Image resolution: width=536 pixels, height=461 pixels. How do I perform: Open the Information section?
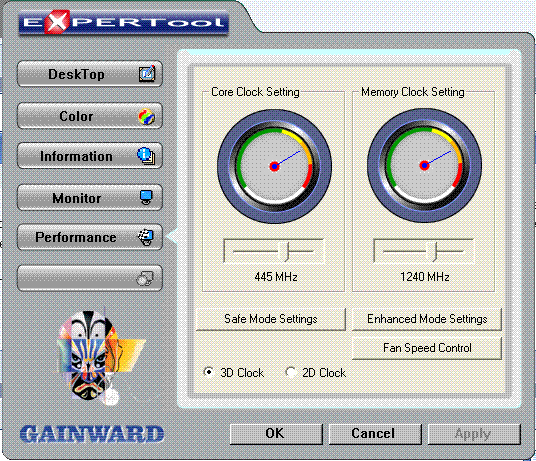coord(90,156)
